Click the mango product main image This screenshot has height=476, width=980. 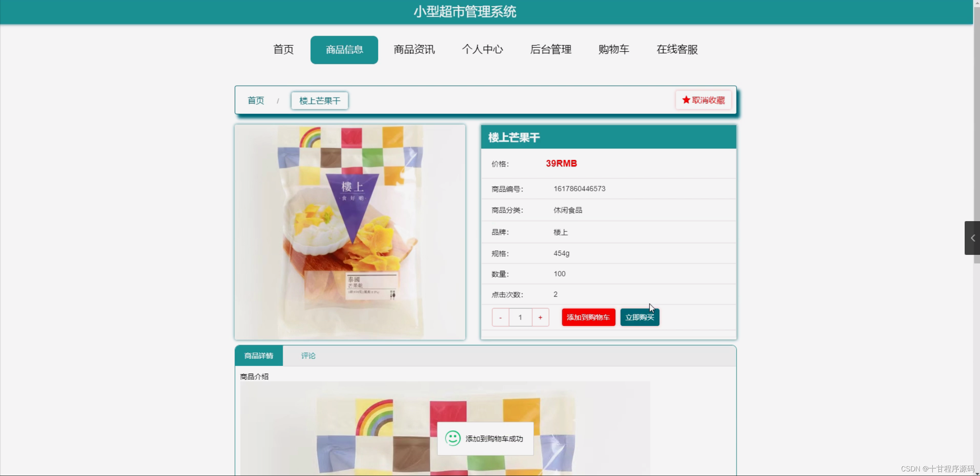pos(350,232)
